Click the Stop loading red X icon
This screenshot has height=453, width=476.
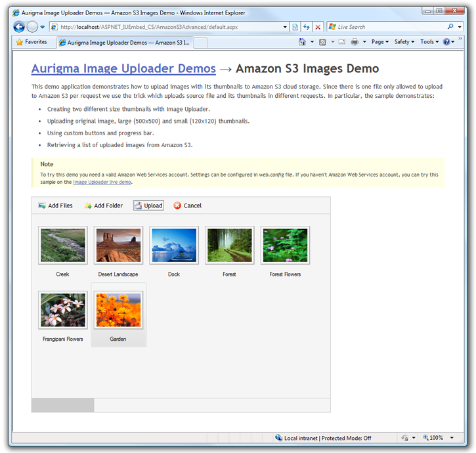click(x=318, y=27)
